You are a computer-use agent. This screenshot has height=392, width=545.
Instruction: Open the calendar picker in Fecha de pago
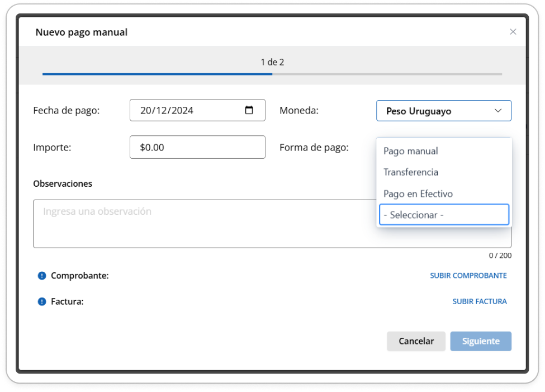tap(249, 110)
